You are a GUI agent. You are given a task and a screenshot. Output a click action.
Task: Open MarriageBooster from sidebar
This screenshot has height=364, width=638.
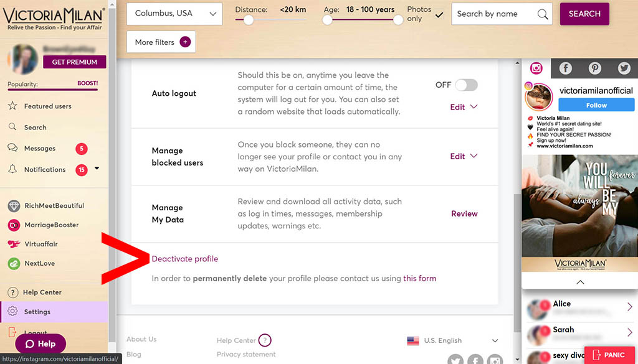click(51, 225)
